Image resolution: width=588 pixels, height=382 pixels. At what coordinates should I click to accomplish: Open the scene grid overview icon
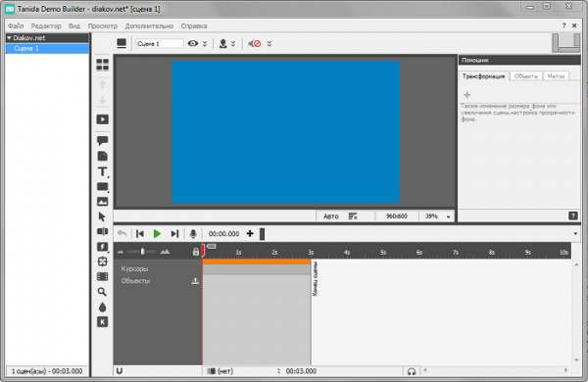[x=102, y=65]
